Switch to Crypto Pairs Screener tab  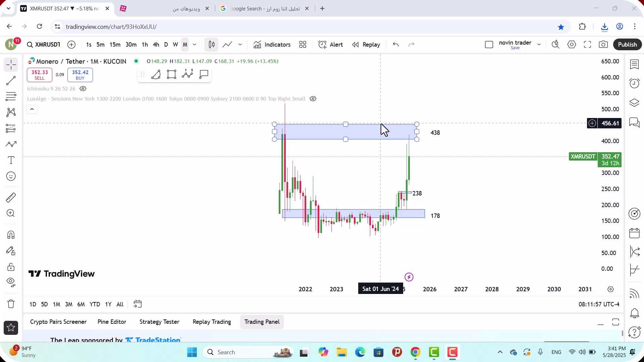click(x=58, y=322)
